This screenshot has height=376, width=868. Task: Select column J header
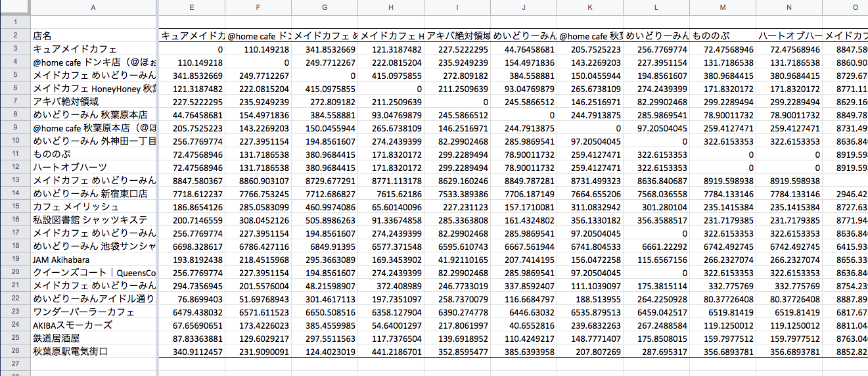click(x=523, y=8)
